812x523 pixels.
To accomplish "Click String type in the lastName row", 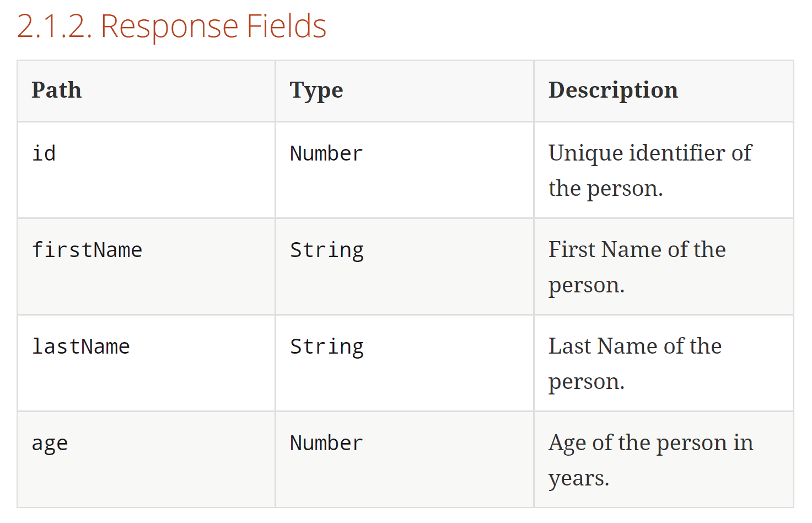I will point(326,346).
